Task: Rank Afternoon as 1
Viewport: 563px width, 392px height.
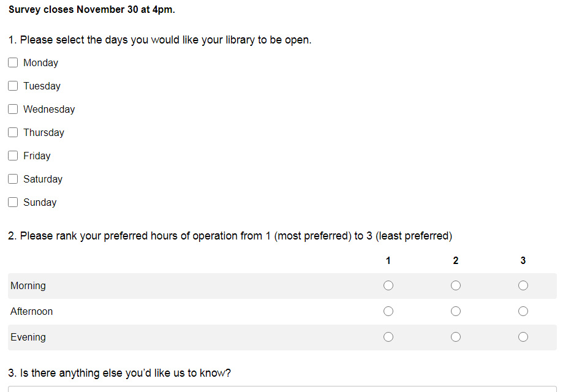Action: click(388, 311)
